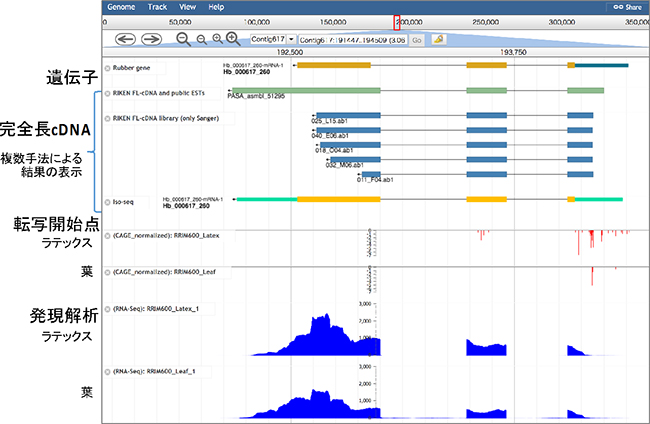Click Hb_000617_260 name in Rubber gene track
Screen dimensions: 650x424
[x=246, y=72]
